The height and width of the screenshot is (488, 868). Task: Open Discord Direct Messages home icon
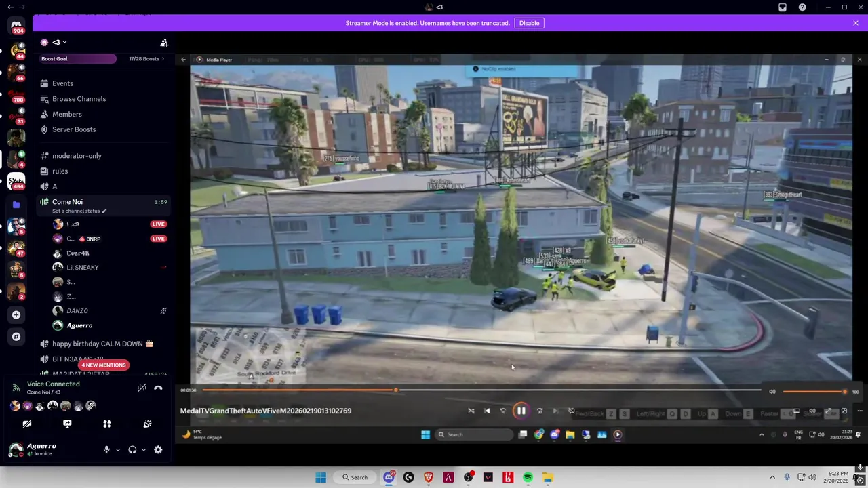(x=16, y=26)
